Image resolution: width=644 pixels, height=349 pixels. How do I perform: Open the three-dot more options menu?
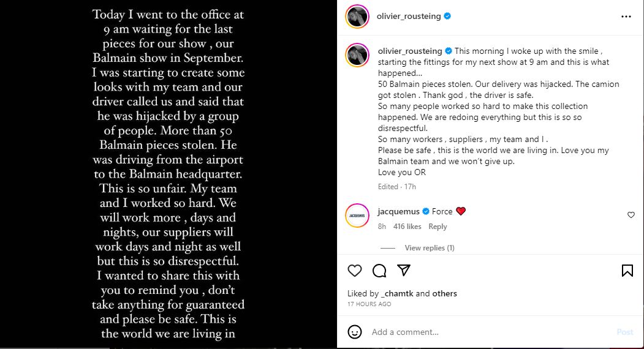coord(626,17)
